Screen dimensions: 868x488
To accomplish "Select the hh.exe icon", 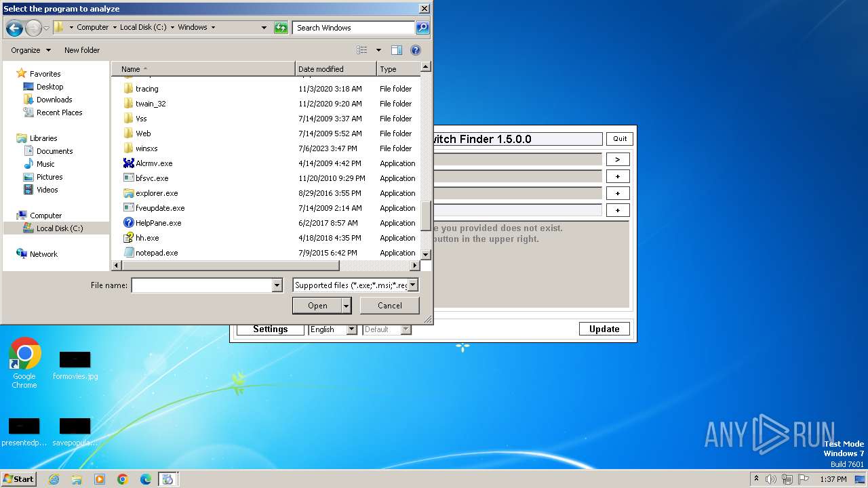I will [129, 238].
